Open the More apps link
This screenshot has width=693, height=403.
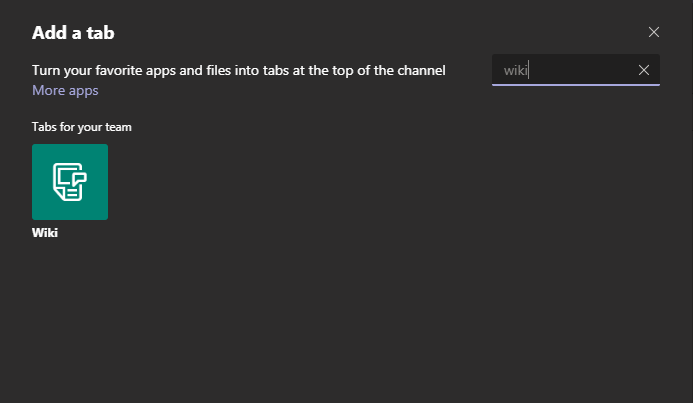coord(65,91)
